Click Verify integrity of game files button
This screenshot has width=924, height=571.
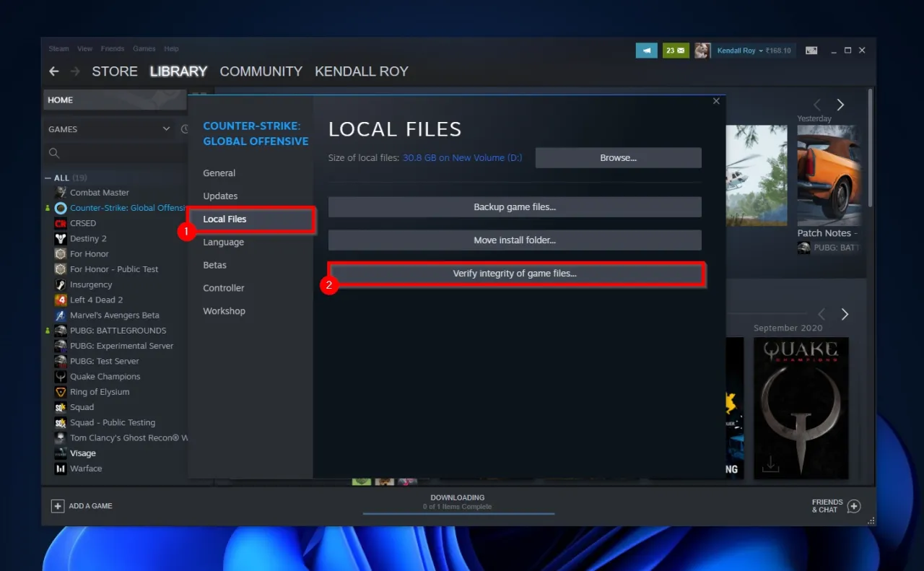click(x=515, y=274)
